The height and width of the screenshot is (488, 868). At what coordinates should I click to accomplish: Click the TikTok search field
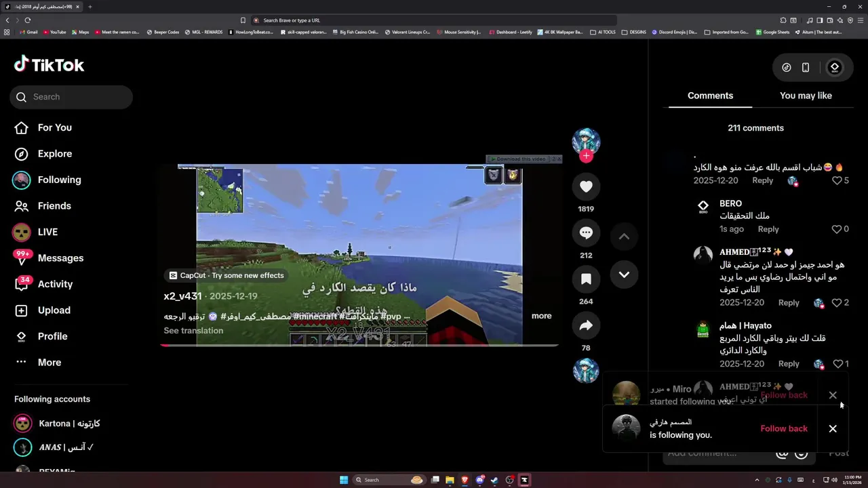tap(71, 97)
